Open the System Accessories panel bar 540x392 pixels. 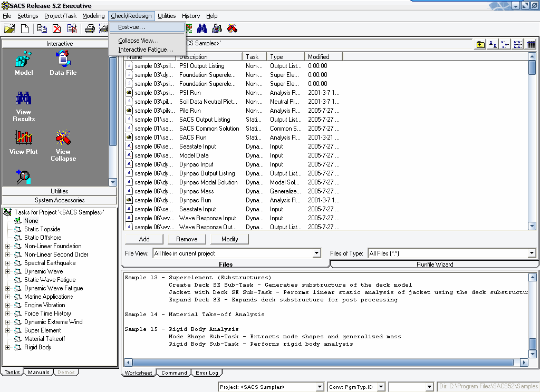(60, 200)
